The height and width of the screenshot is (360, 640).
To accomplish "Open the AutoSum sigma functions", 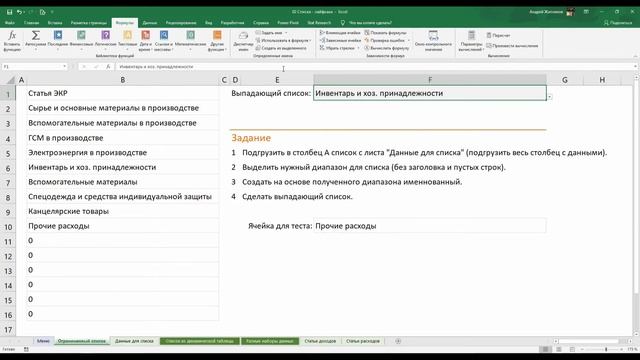I will click(36, 41).
